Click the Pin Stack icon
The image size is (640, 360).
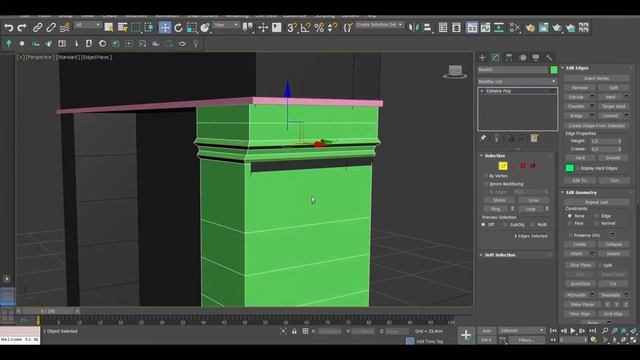pyautogui.click(x=483, y=138)
